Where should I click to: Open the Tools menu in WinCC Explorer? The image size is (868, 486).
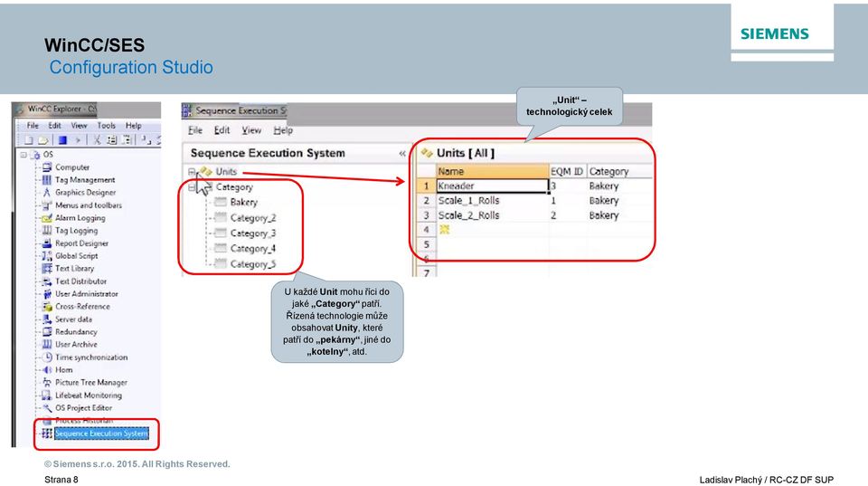pyautogui.click(x=107, y=126)
